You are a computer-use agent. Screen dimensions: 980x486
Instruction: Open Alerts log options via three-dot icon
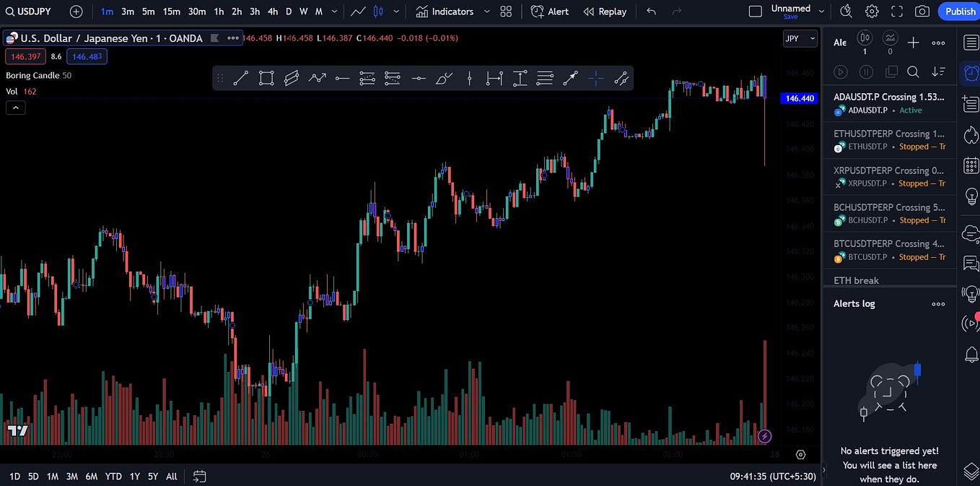pyautogui.click(x=938, y=303)
